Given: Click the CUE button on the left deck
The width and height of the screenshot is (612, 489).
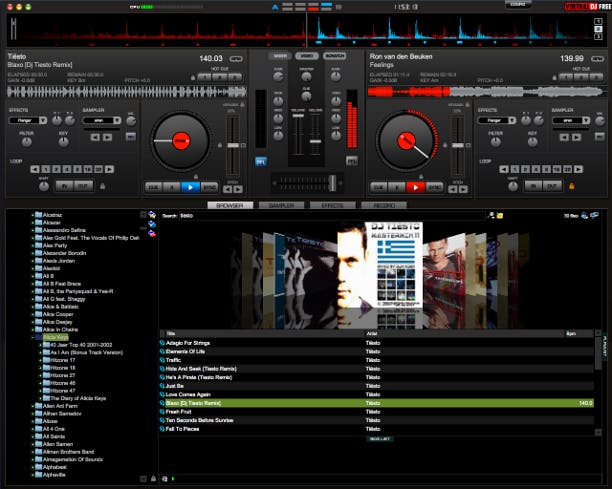Looking at the screenshot, I should click(154, 187).
